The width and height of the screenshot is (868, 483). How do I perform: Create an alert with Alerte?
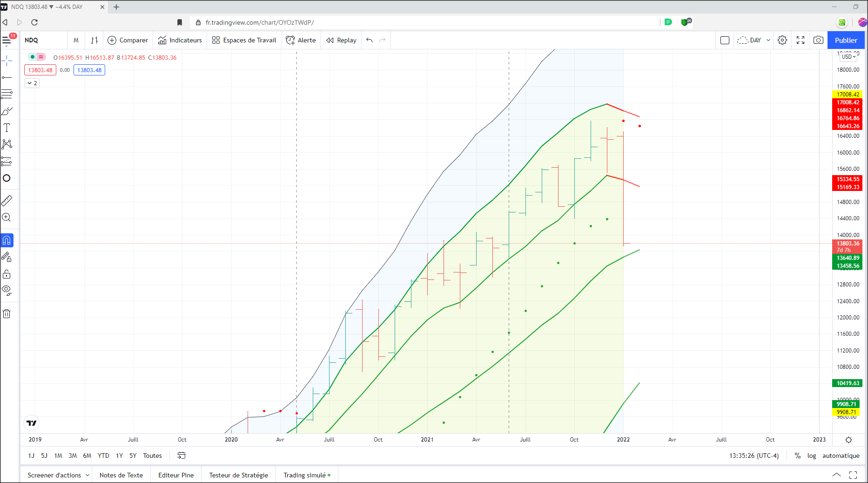click(x=301, y=40)
